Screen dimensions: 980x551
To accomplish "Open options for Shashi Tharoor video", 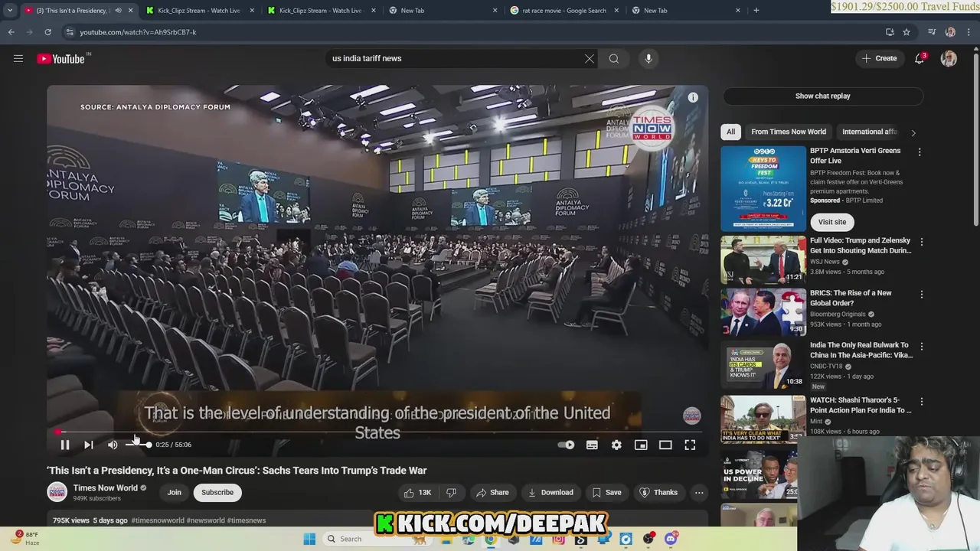I will 921,401.
